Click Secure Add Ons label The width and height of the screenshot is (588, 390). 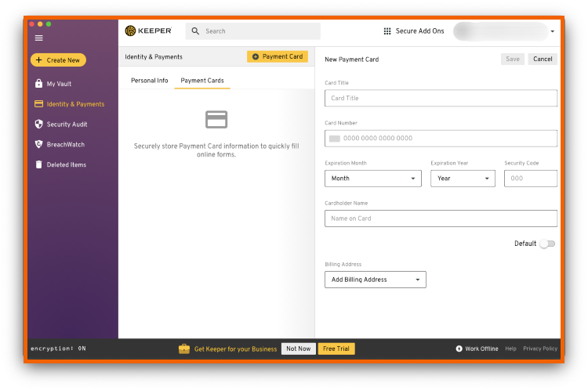[419, 31]
